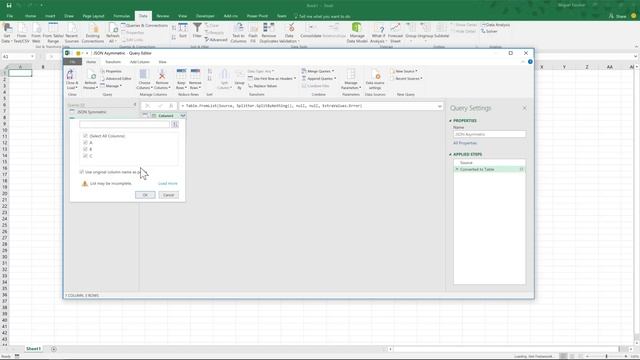Click Manage Parameters icon
640x360 pixels.
[351, 75]
